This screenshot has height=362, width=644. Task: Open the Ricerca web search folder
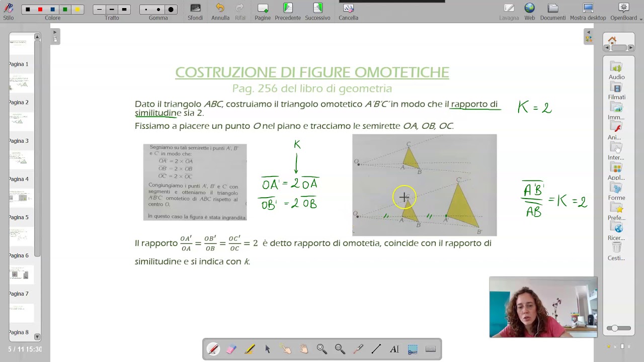point(616,232)
